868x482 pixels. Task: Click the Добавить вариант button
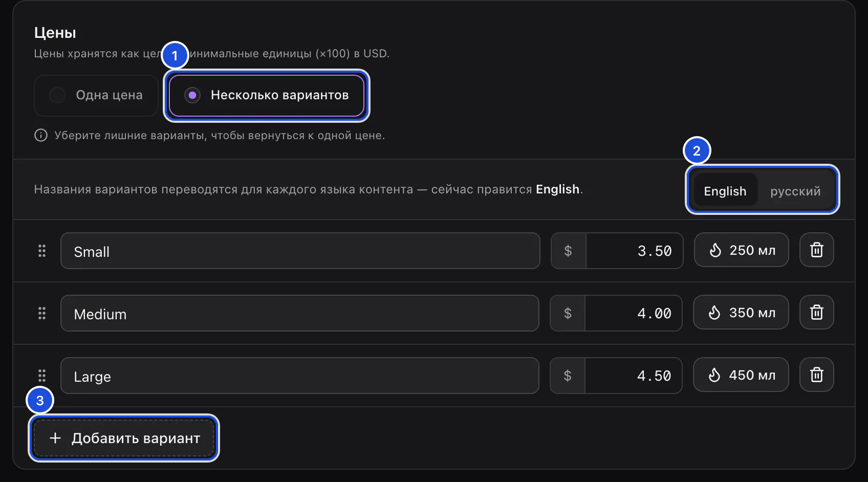(124, 438)
